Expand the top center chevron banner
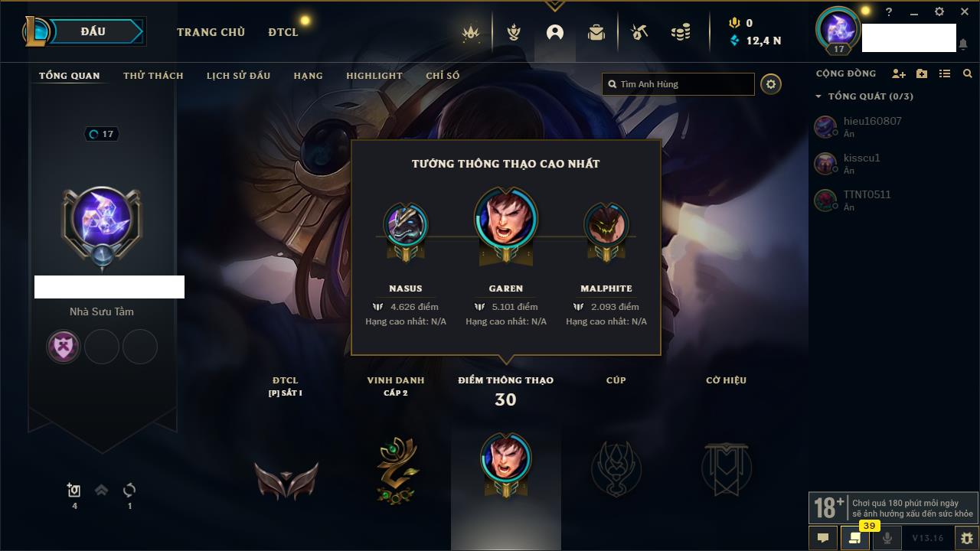The width and height of the screenshot is (980, 551). [x=554, y=5]
